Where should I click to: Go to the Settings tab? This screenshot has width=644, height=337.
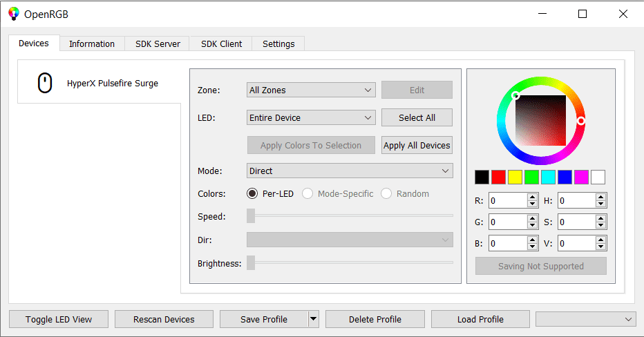click(278, 44)
